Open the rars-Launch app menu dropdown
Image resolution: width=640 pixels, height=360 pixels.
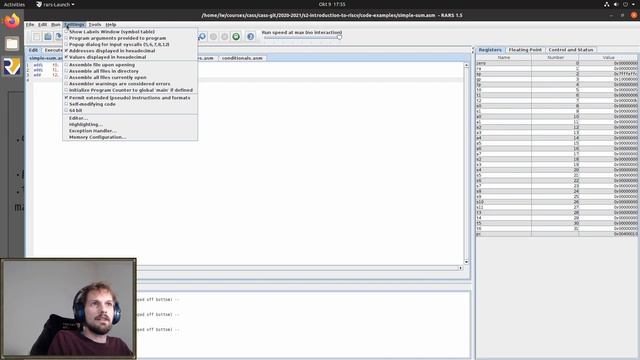(x=56, y=4)
